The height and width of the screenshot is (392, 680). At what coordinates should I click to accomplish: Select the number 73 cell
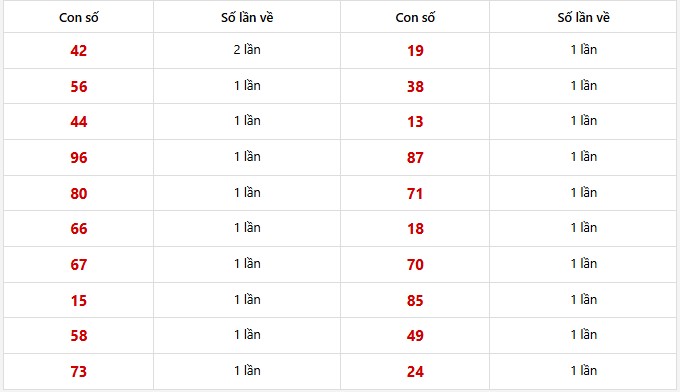click(x=78, y=372)
